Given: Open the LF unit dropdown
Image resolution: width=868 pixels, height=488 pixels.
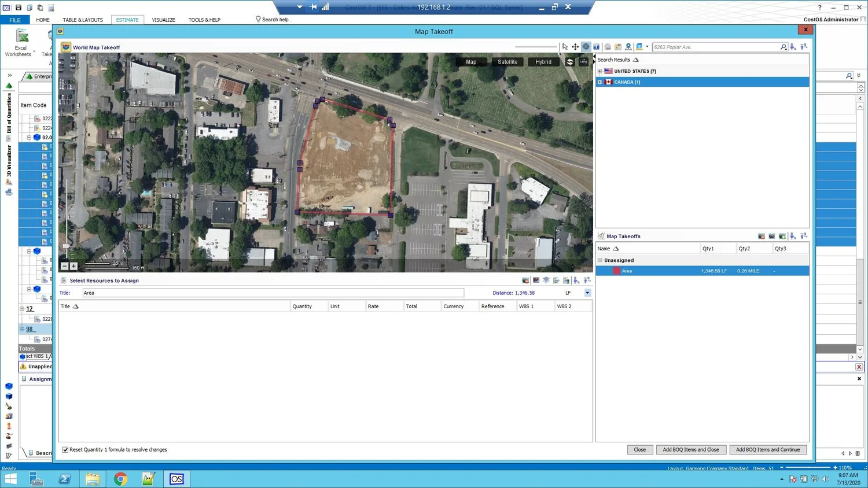Looking at the screenshot, I should coord(587,293).
